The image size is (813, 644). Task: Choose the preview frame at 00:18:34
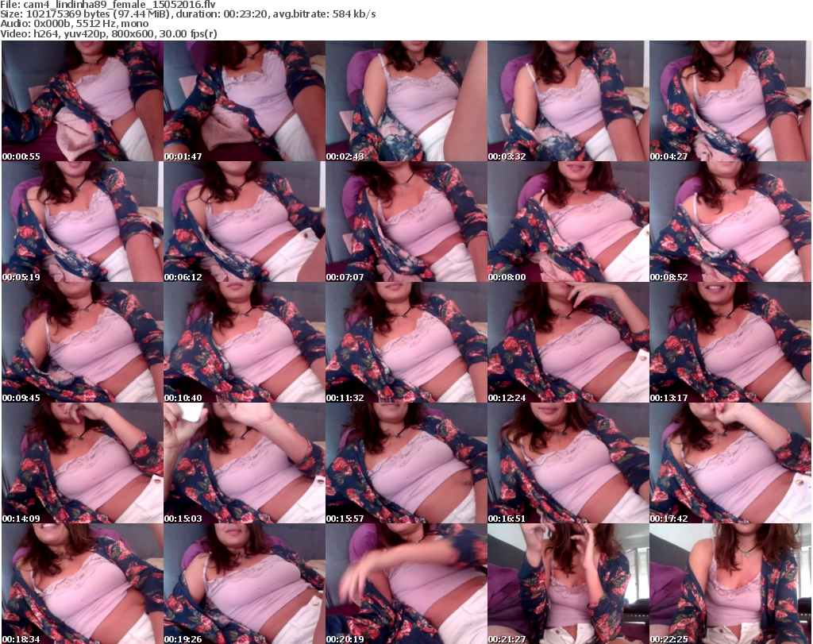point(83,584)
